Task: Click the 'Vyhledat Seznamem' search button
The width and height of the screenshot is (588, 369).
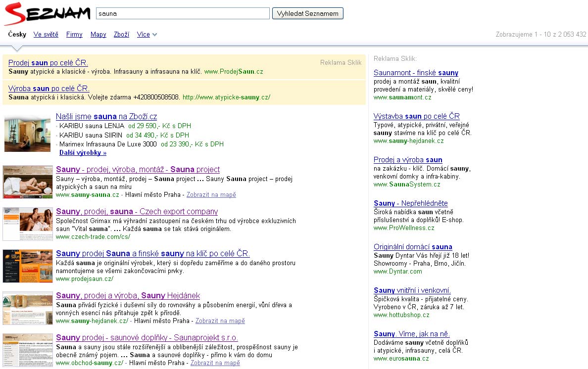Action: coord(307,13)
